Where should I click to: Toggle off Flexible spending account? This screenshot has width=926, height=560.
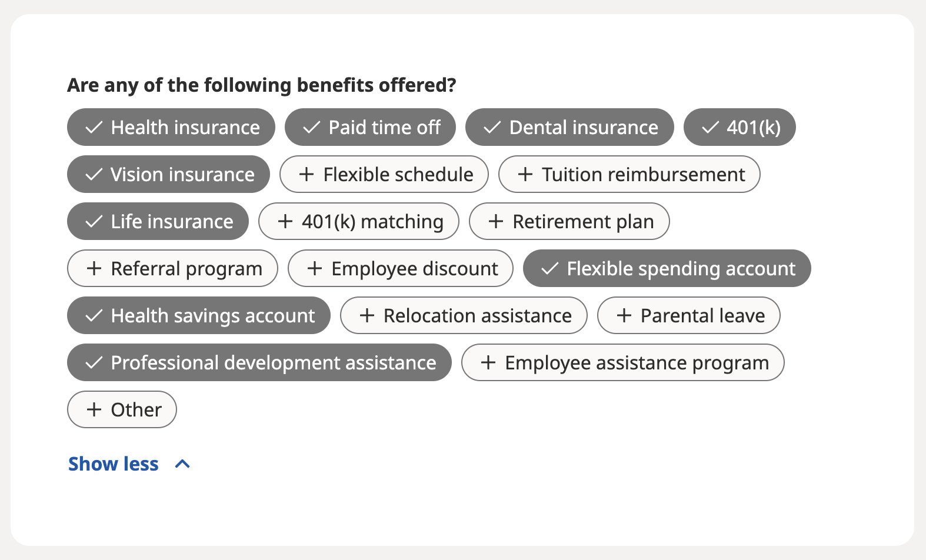pyautogui.click(x=668, y=268)
